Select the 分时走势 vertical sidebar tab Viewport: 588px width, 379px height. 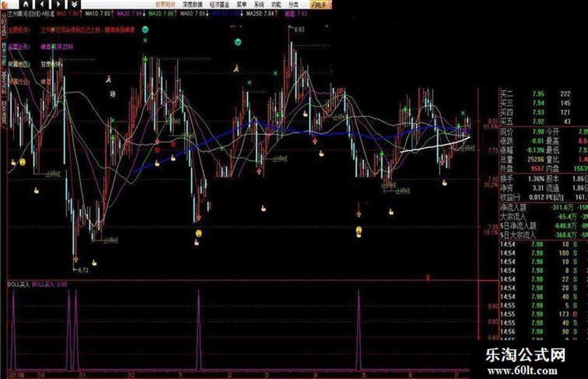coord(4,25)
